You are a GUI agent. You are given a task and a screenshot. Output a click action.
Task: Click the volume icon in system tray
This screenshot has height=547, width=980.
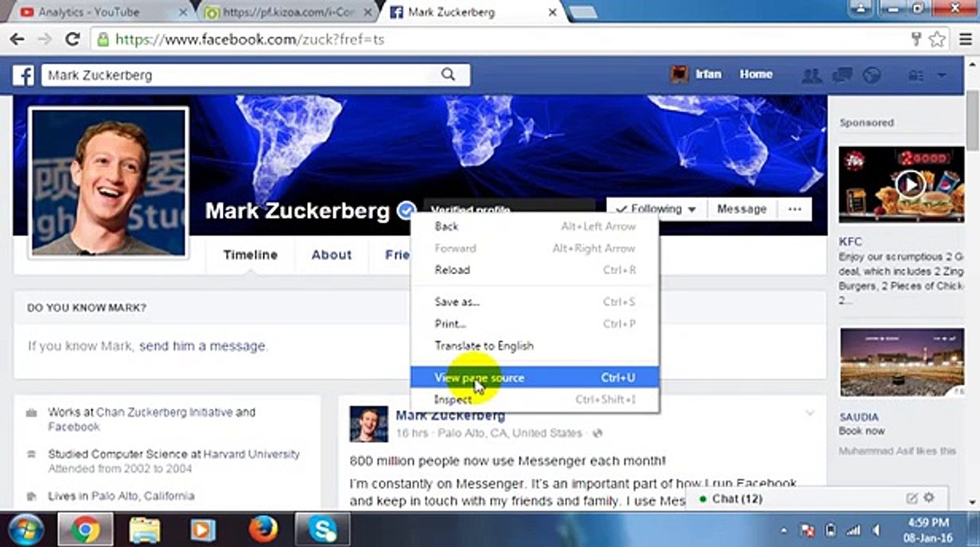tap(877, 530)
